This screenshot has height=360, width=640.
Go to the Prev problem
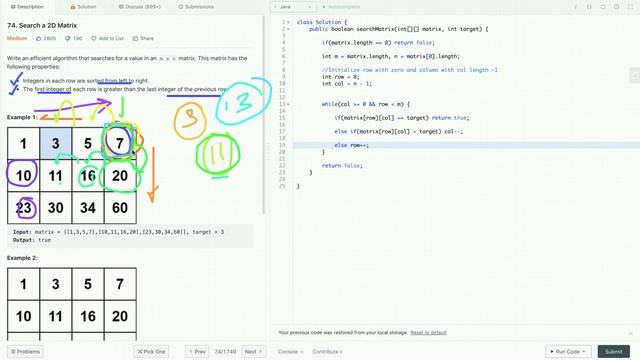tap(197, 351)
